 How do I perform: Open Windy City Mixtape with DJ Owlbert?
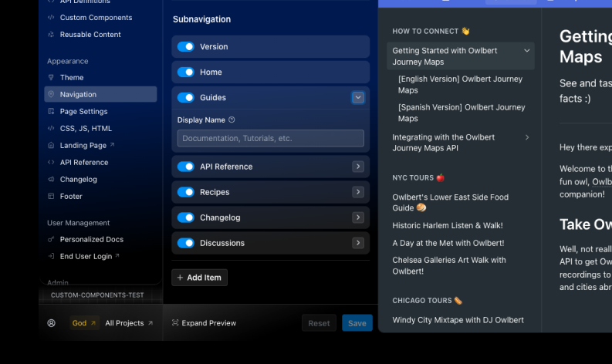click(458, 320)
